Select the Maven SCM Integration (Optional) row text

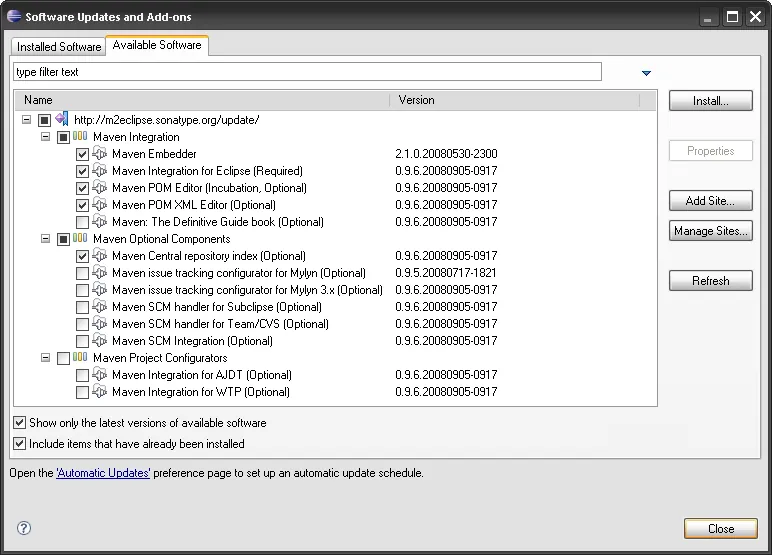click(193, 340)
